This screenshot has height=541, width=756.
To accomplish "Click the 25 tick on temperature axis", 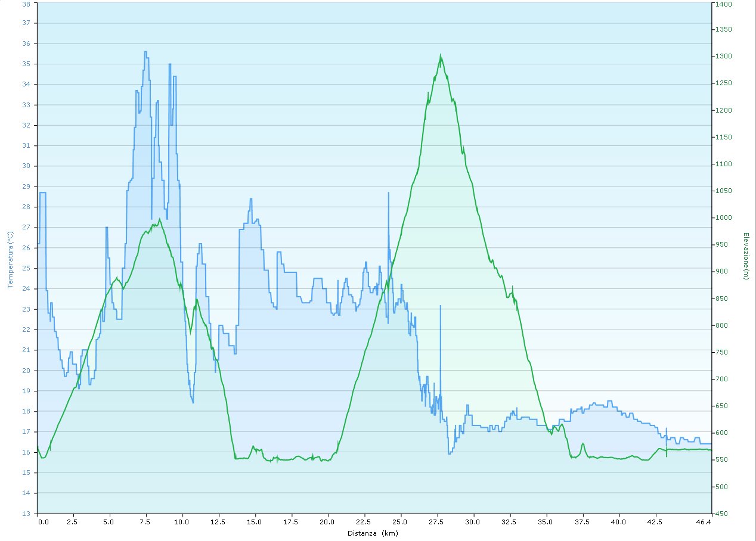I will [x=26, y=268].
